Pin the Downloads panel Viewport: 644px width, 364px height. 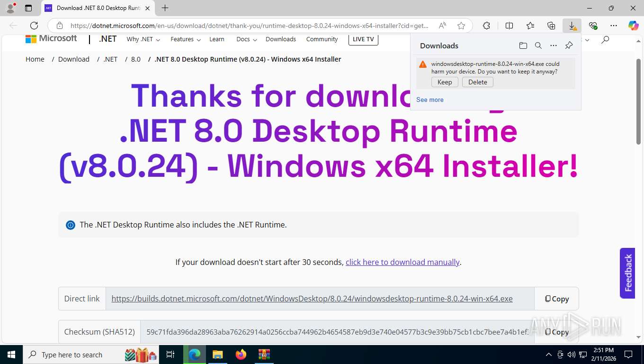(x=569, y=45)
